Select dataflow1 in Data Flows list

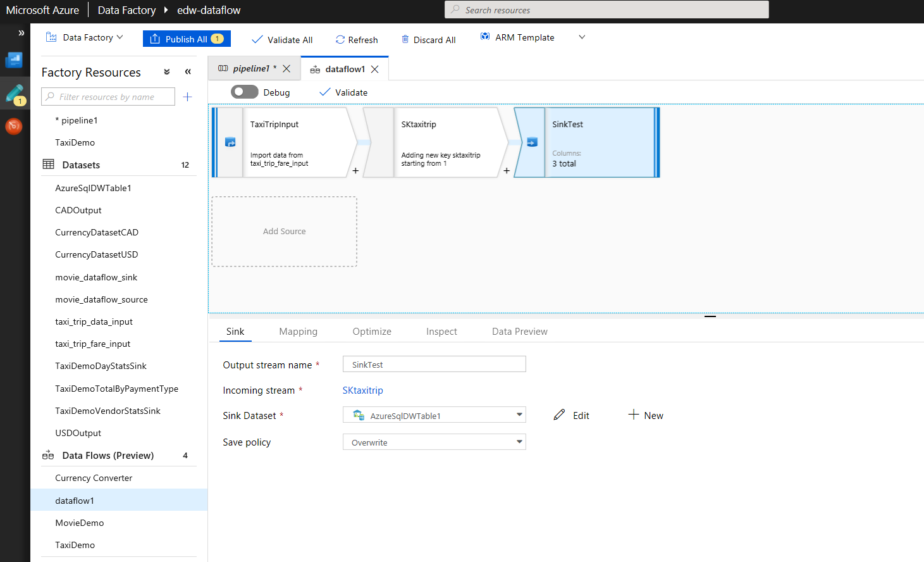pos(119,500)
